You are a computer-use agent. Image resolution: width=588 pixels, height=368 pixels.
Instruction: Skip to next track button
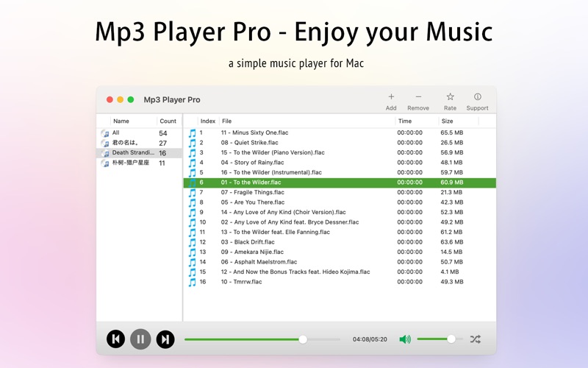165,339
